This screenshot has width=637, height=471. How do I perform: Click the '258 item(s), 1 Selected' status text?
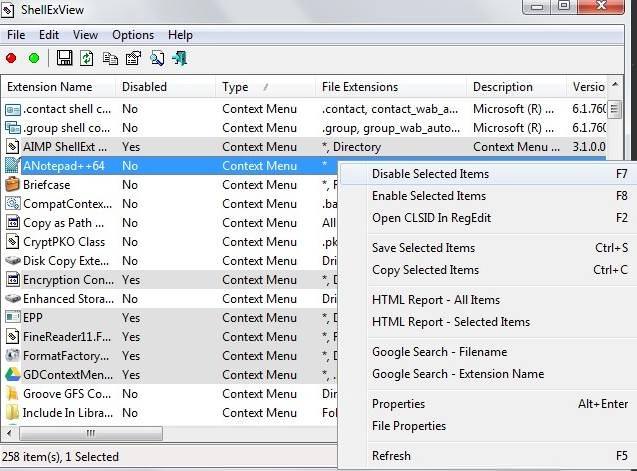(x=61, y=457)
